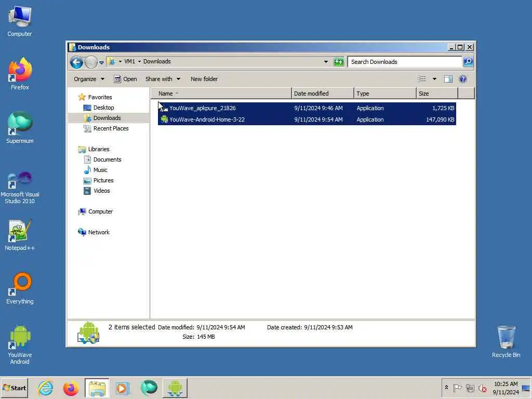Image resolution: width=532 pixels, height=399 pixels.
Task: Open the Share with menu
Action: (x=163, y=79)
